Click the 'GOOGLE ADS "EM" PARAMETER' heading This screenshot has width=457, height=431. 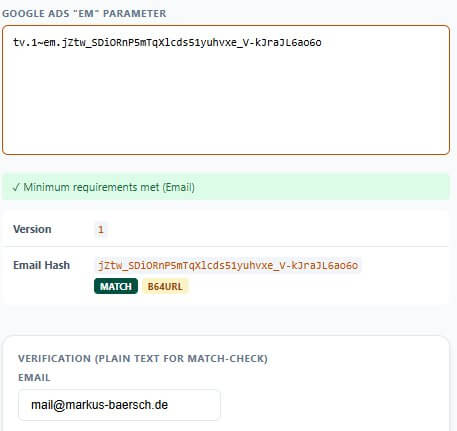click(x=84, y=13)
